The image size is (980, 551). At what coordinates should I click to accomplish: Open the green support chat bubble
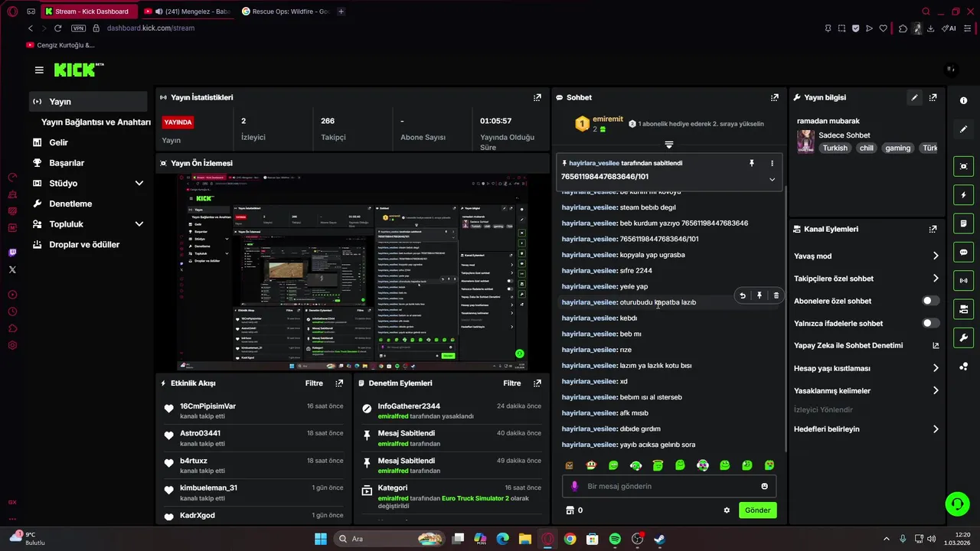click(957, 504)
